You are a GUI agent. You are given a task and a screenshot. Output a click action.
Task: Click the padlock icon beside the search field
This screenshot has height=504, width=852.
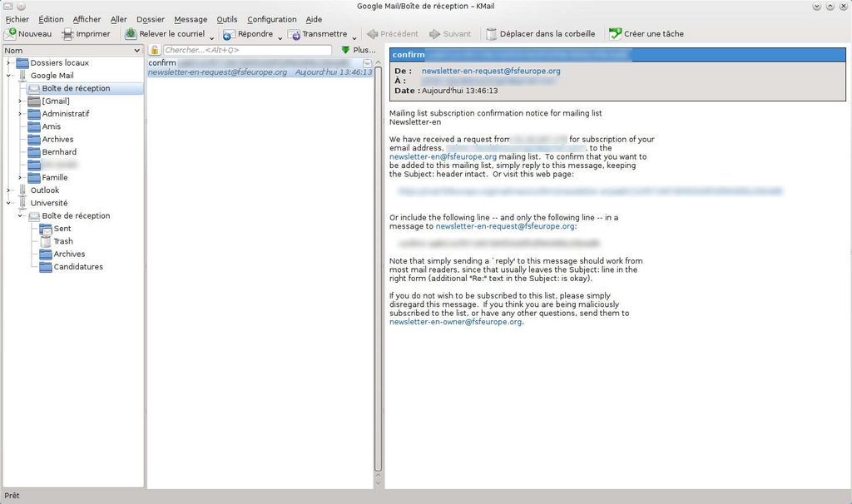pos(155,50)
